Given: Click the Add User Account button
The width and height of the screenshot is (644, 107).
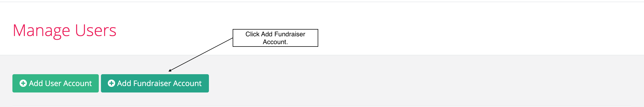Looking at the screenshot, I should [56, 83].
